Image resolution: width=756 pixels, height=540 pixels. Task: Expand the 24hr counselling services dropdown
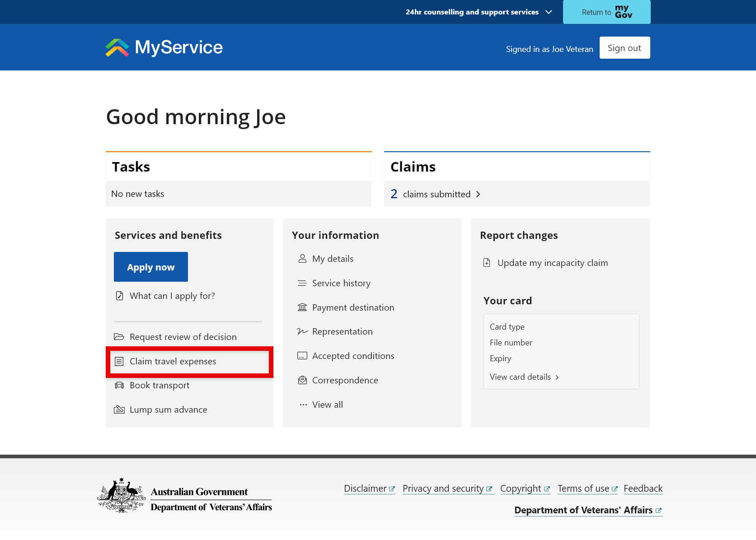tap(548, 12)
